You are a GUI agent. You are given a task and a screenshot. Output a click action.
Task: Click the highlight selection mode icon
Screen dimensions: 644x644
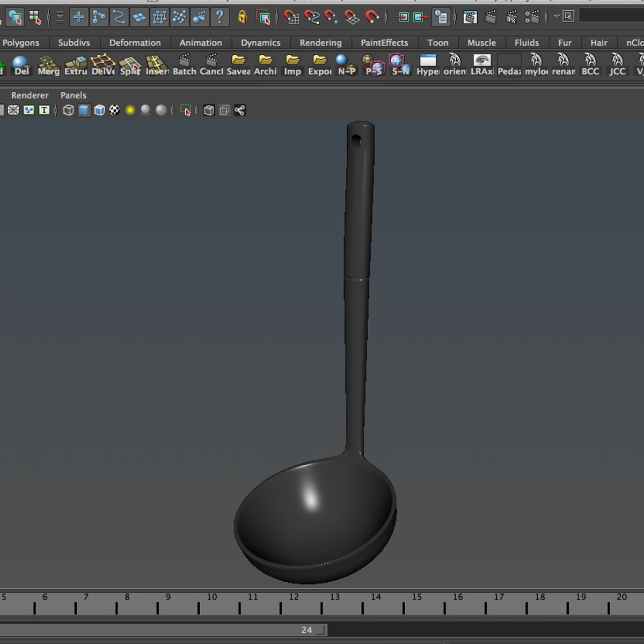pos(264,17)
